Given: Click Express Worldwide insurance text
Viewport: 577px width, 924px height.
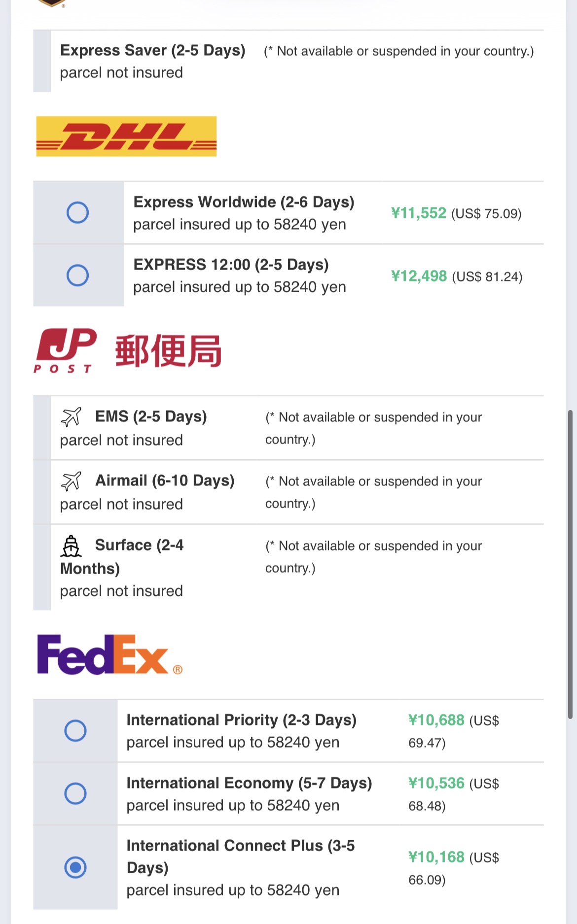Looking at the screenshot, I should [x=240, y=224].
